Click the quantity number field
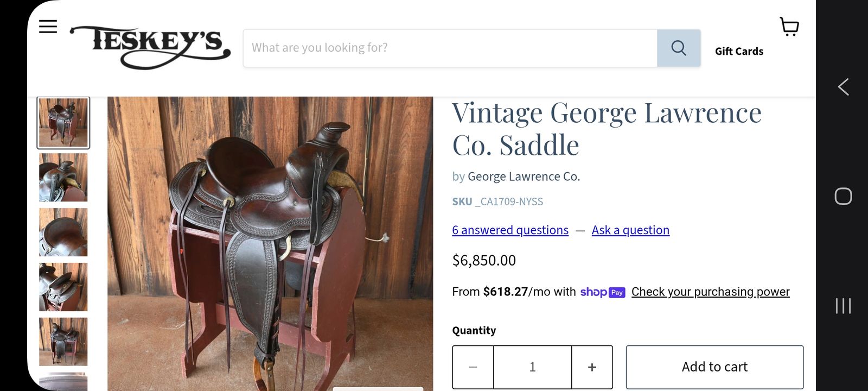The width and height of the screenshot is (868, 391). click(x=532, y=368)
